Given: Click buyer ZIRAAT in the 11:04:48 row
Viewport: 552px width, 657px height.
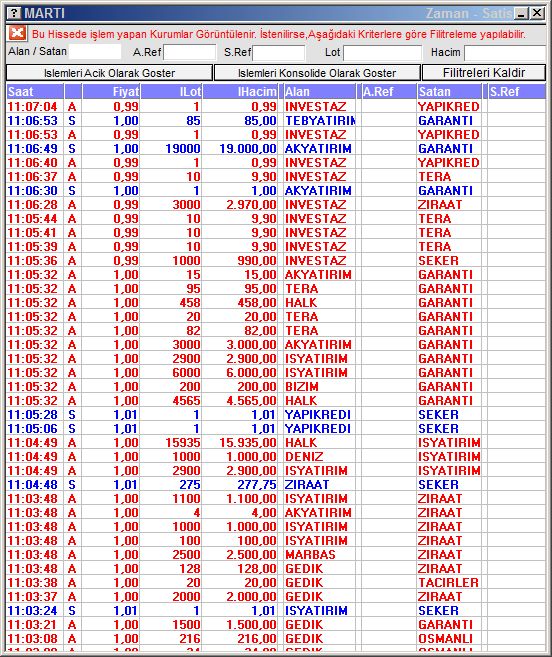Looking at the screenshot, I should point(307,484).
